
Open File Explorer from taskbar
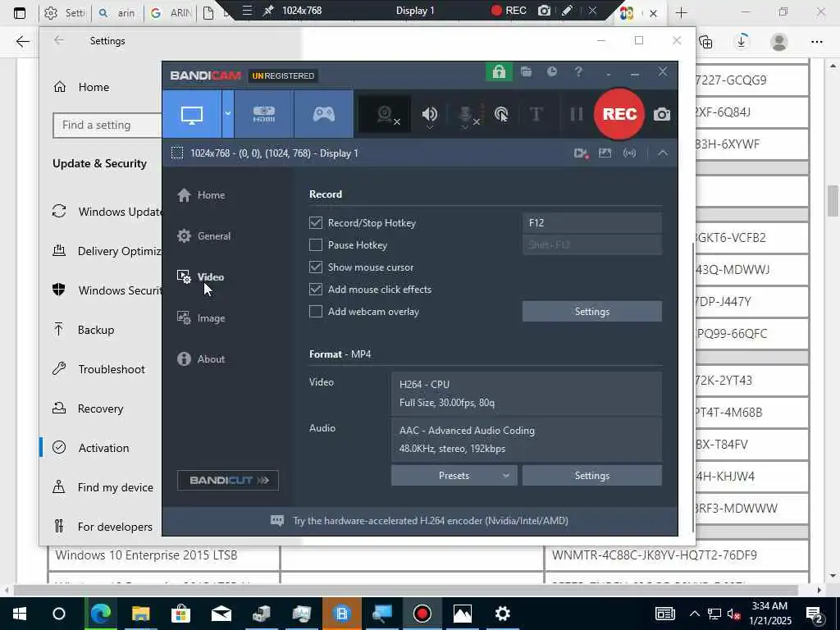click(x=140, y=614)
